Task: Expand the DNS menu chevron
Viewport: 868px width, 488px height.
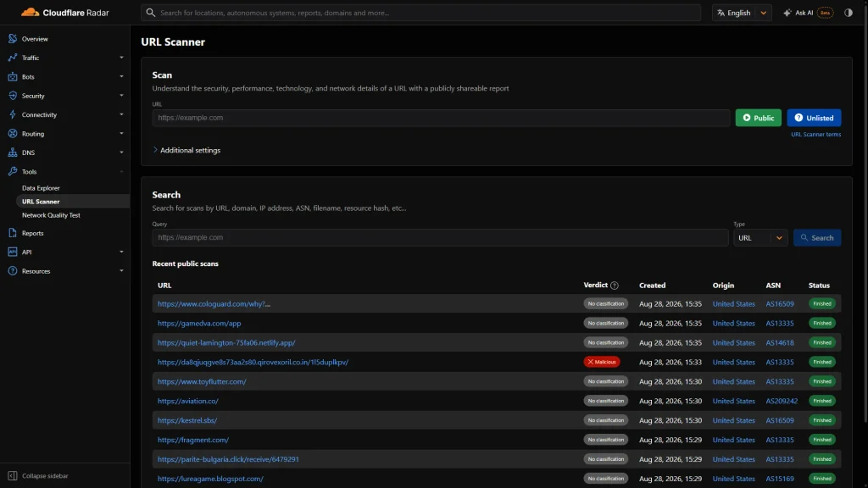Action: (121, 152)
